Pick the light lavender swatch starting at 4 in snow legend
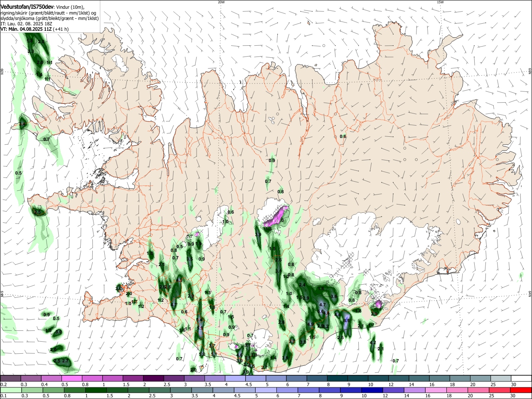Viewport: 532px width, 399px height. pyautogui.click(x=235, y=378)
